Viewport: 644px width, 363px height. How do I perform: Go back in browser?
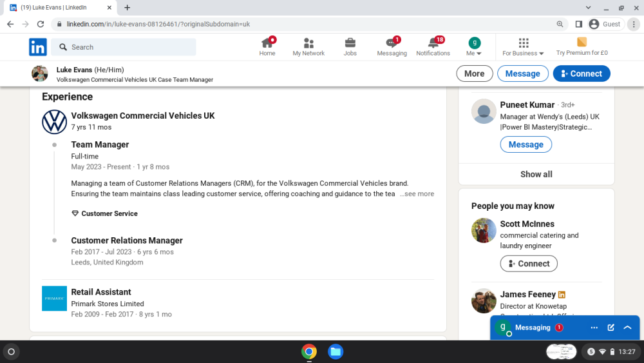pos(10,25)
